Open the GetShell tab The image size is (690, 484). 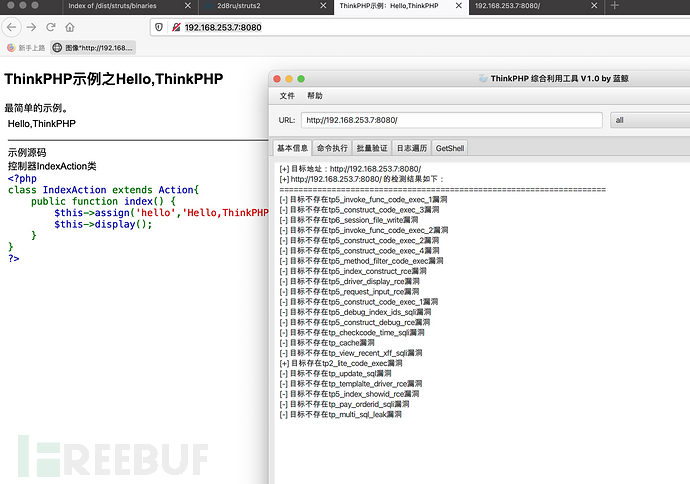pos(450,148)
